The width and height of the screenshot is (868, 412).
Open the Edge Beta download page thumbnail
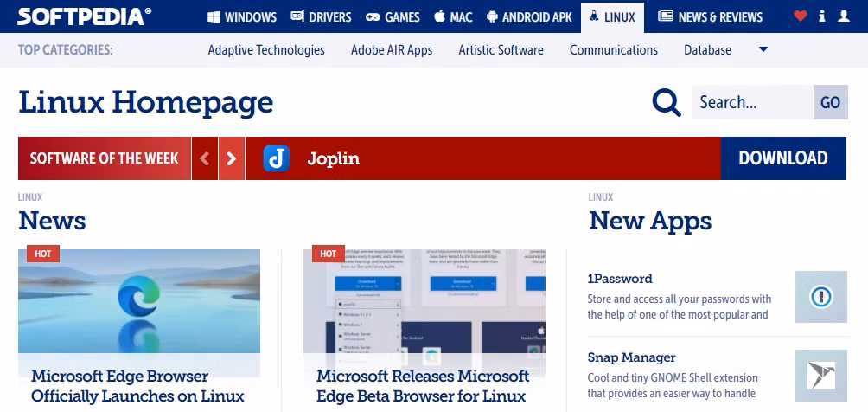pyautogui.click(x=424, y=302)
